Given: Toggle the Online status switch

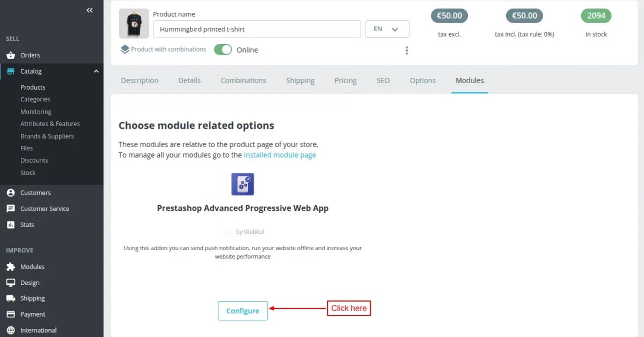Looking at the screenshot, I should coord(223,50).
